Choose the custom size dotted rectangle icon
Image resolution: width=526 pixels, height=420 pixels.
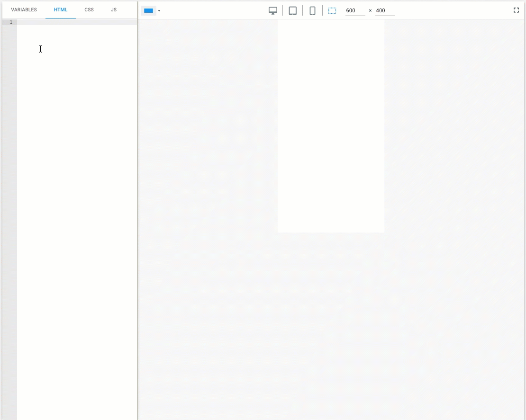(x=332, y=11)
